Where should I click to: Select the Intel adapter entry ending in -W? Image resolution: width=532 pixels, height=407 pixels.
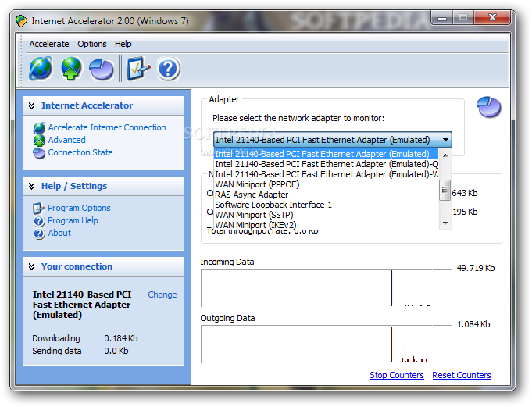click(326, 174)
